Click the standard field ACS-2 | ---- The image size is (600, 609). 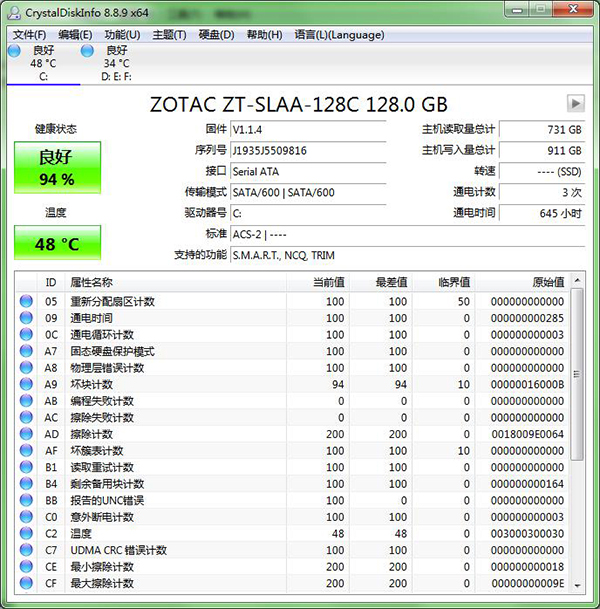[x=407, y=234]
